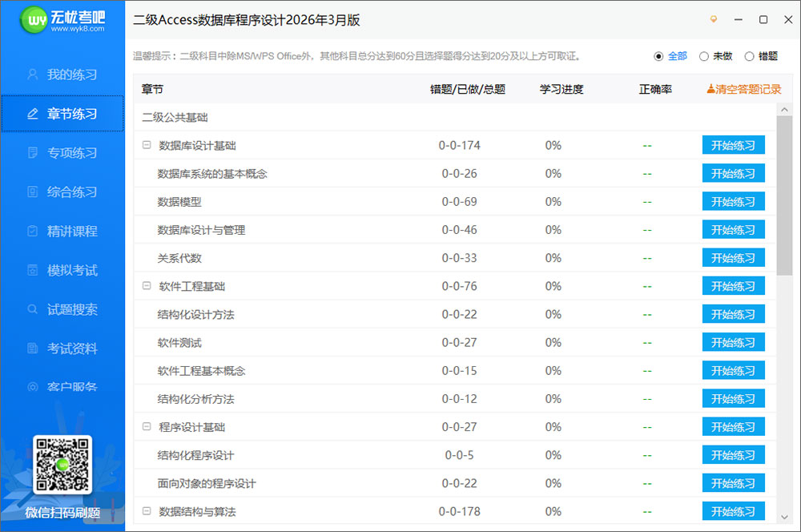Collapse the 软件工程基础 chapter group
Screen dimensions: 801x532
[x=146, y=286]
